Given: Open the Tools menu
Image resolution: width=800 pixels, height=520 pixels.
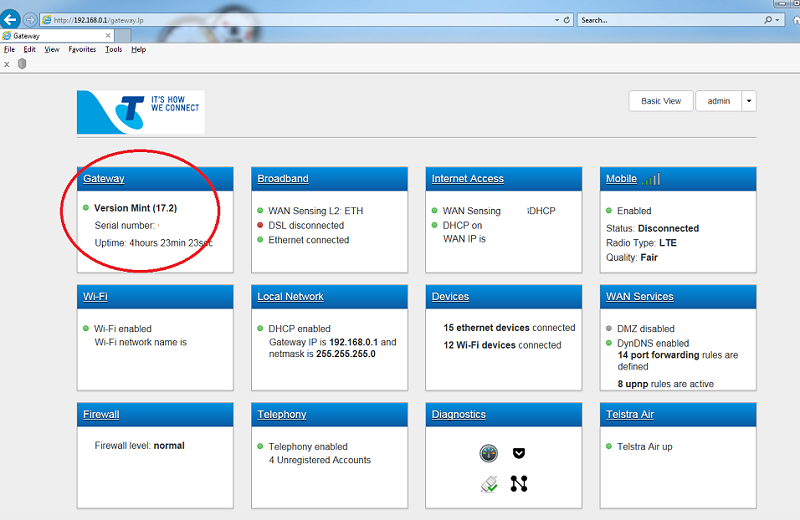Looking at the screenshot, I should (113, 49).
